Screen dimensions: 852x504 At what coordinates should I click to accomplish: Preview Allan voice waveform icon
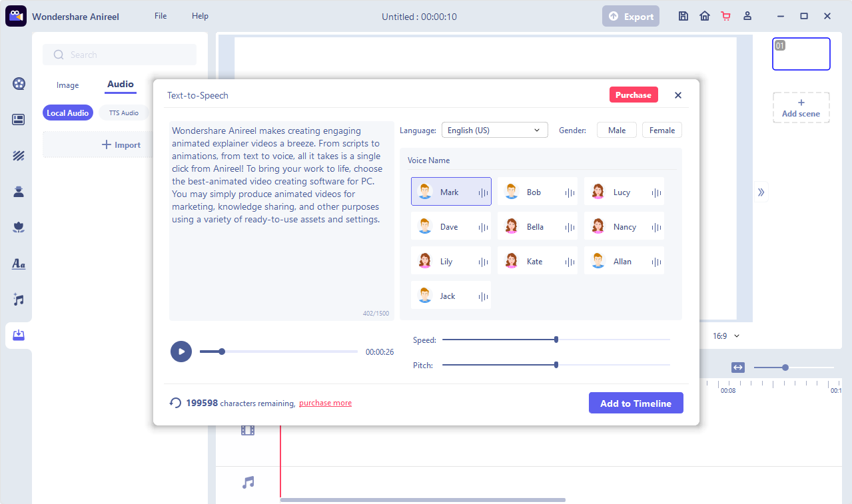click(x=656, y=262)
